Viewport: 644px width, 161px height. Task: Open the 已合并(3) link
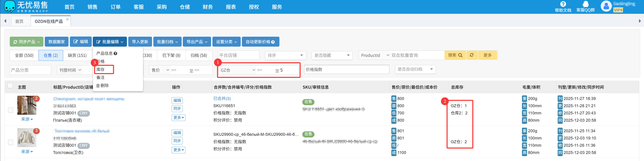click(x=222, y=98)
